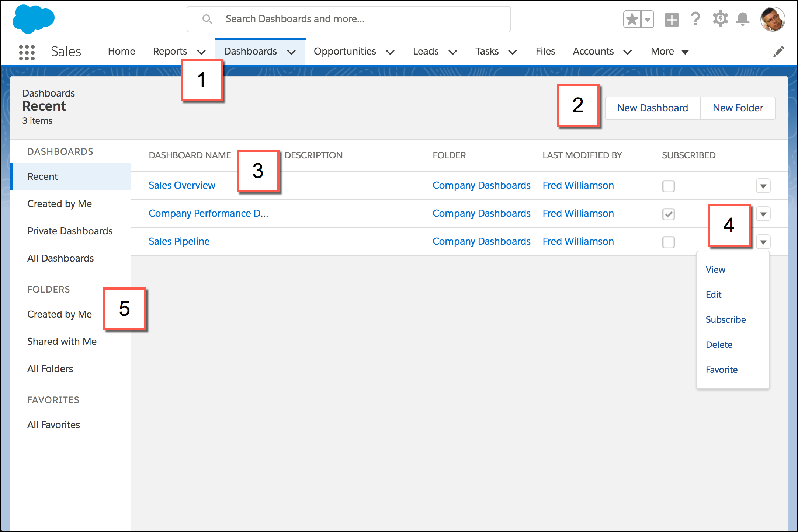
Task: Focus the Search Dashboards and more field
Action: coord(348,19)
